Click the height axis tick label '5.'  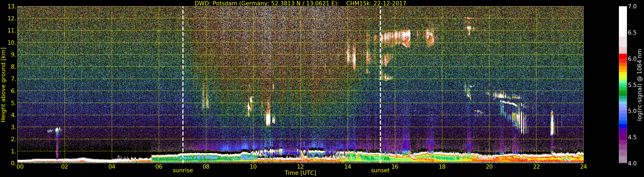coord(14,103)
